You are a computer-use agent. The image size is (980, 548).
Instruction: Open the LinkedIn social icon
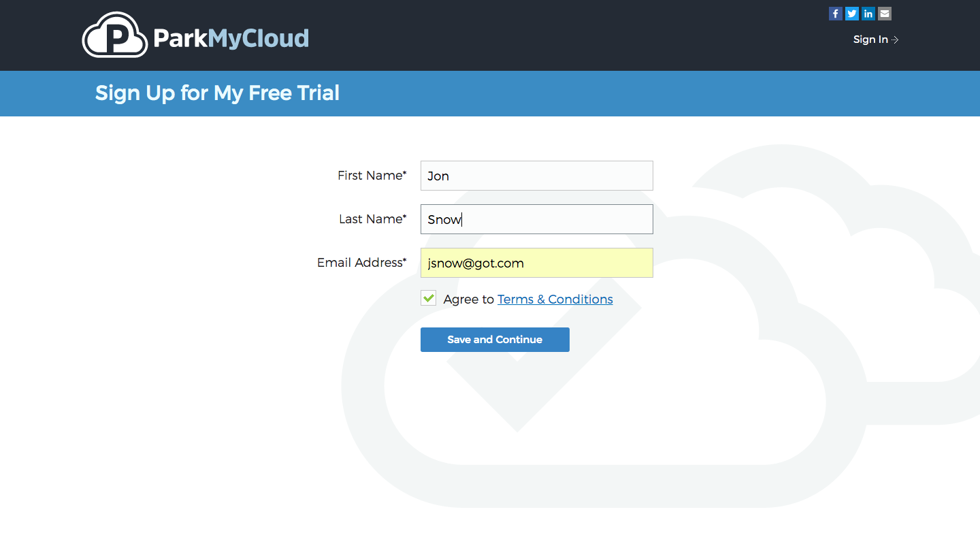tap(868, 14)
